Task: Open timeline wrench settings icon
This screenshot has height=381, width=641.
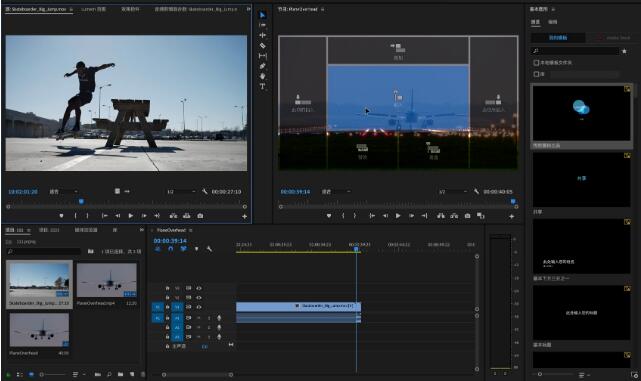Action: tap(209, 249)
